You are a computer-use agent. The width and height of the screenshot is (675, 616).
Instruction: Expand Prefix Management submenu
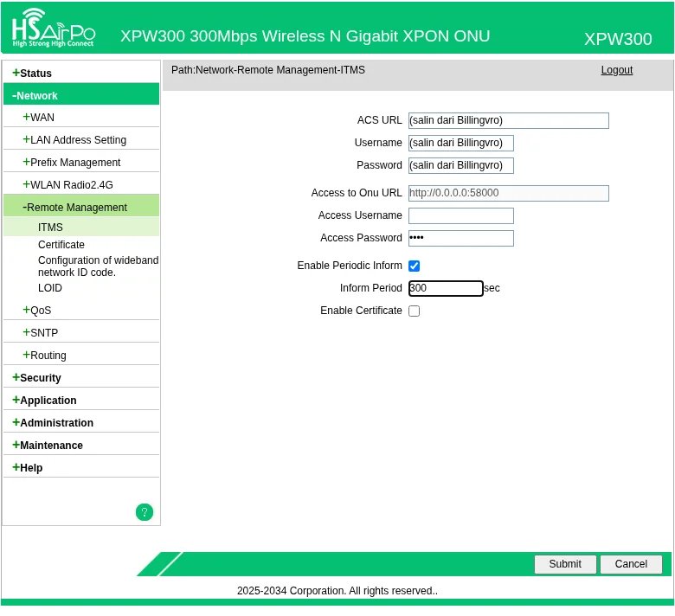click(x=81, y=162)
